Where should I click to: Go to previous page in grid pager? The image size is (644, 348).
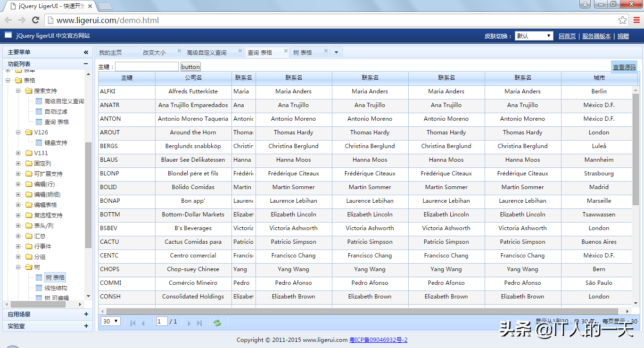[143, 323]
